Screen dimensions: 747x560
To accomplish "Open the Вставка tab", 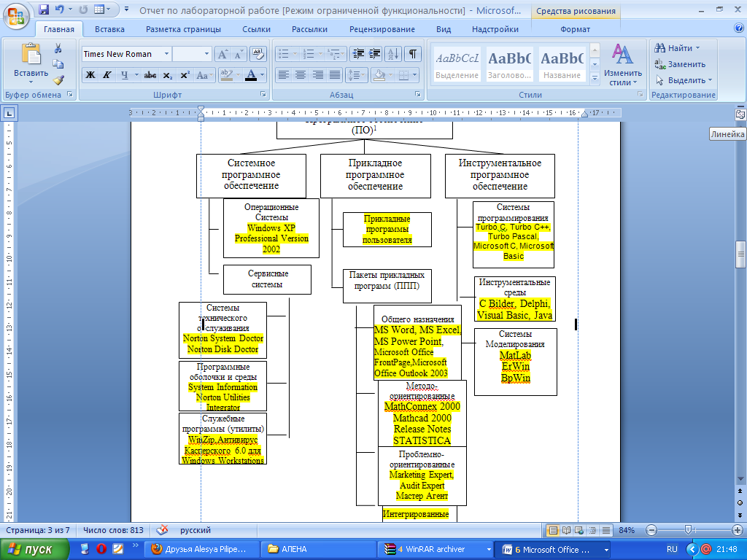I will pyautogui.click(x=109, y=29).
